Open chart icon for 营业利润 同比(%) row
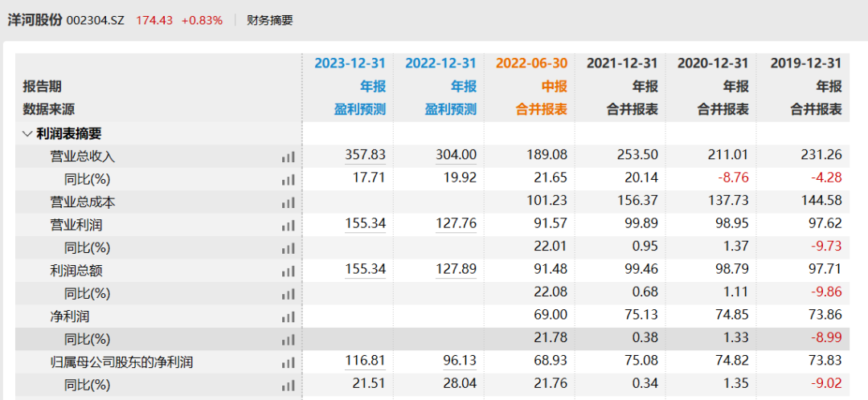 pos(288,248)
